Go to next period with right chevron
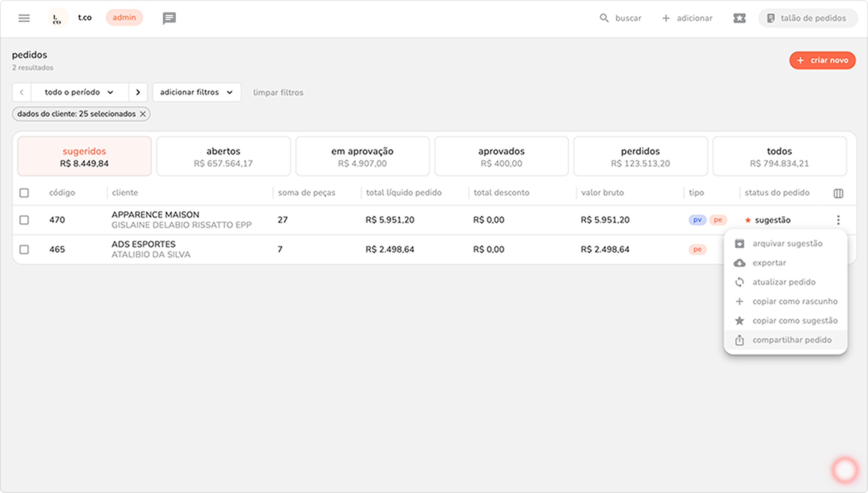The width and height of the screenshot is (868, 493). pos(138,92)
